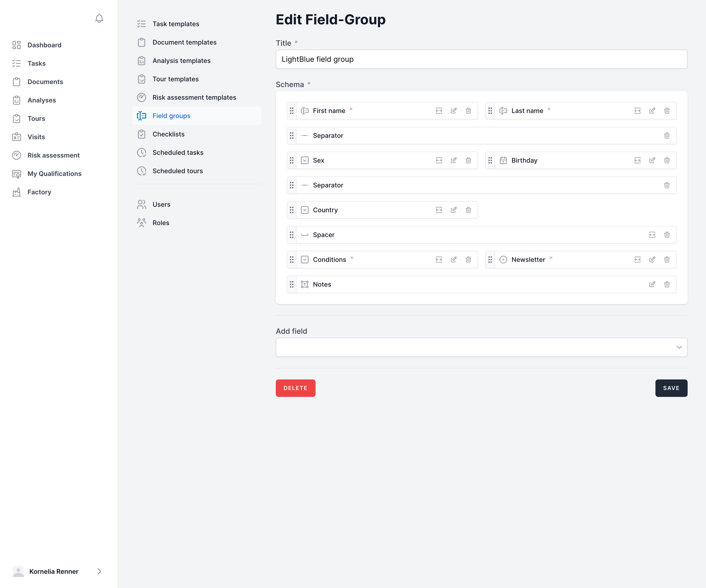Open Tasks page
Image resolution: width=706 pixels, height=588 pixels.
point(36,63)
